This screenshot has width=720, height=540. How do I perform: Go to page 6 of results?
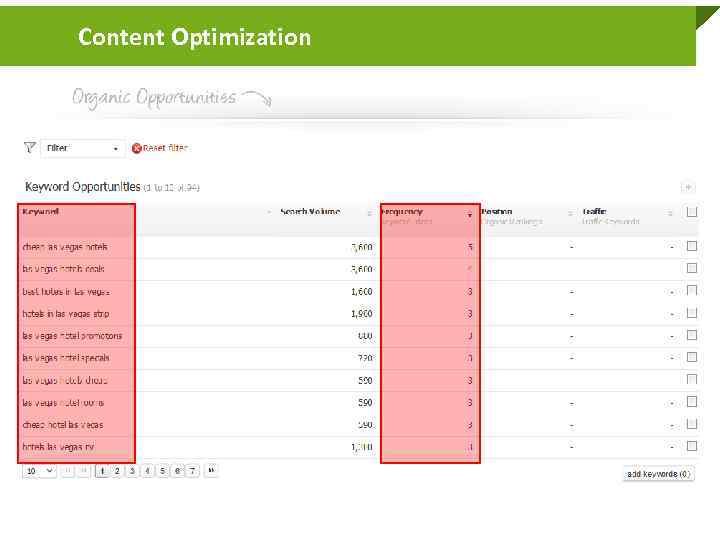point(178,471)
